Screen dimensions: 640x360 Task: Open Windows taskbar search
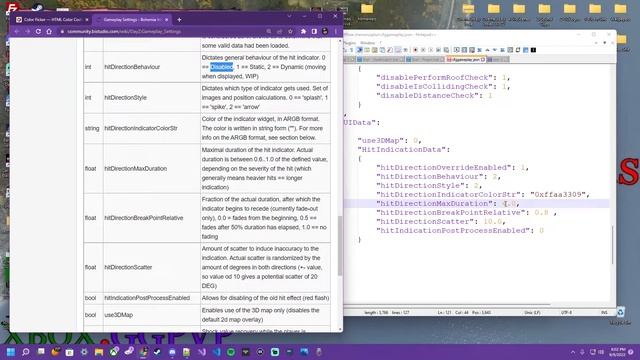[x=26, y=351]
